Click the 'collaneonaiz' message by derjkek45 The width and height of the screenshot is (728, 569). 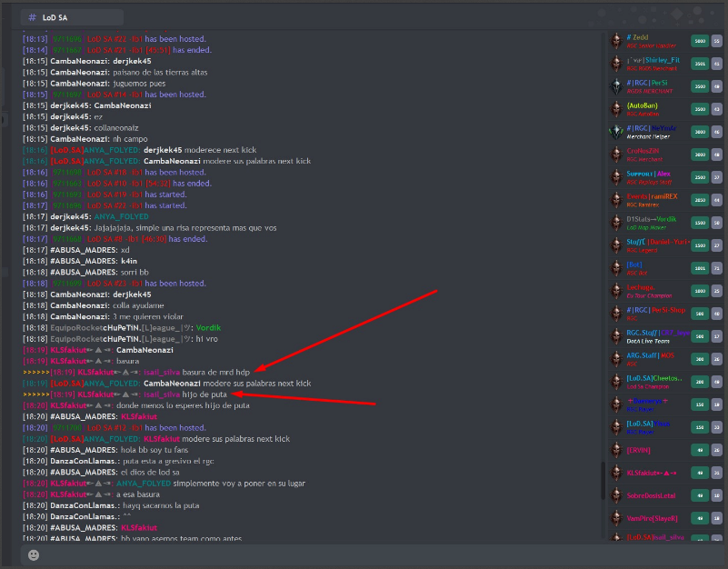(x=116, y=128)
